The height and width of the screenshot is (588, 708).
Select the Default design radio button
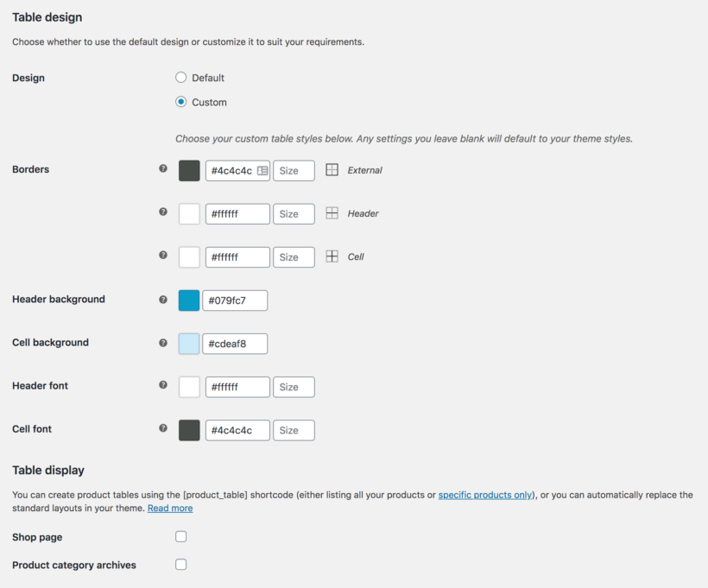(x=181, y=77)
